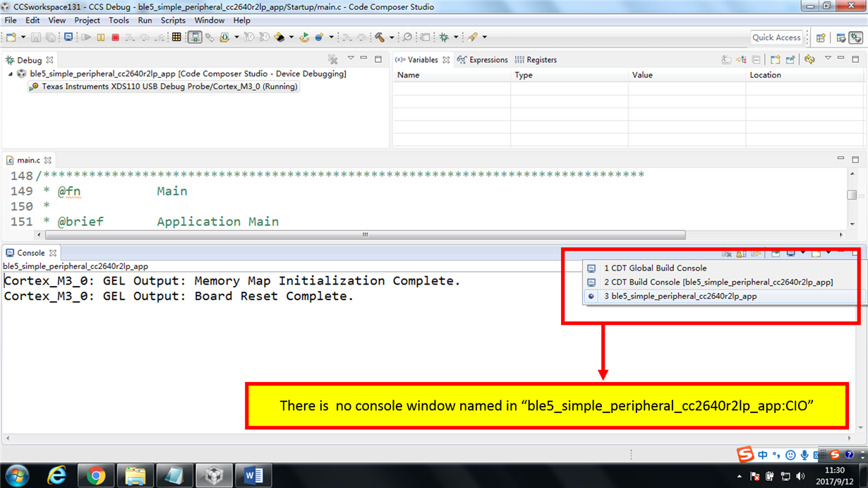Switch to the Registers tab

536,60
